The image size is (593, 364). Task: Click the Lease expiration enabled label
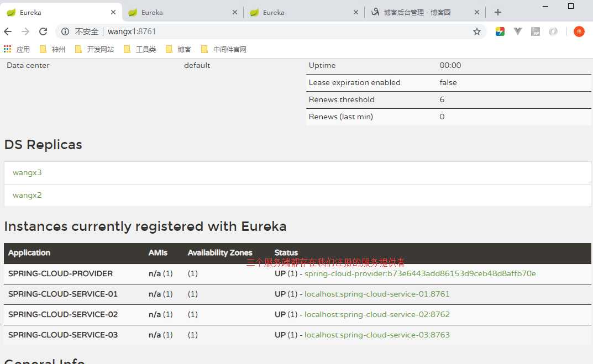(354, 82)
